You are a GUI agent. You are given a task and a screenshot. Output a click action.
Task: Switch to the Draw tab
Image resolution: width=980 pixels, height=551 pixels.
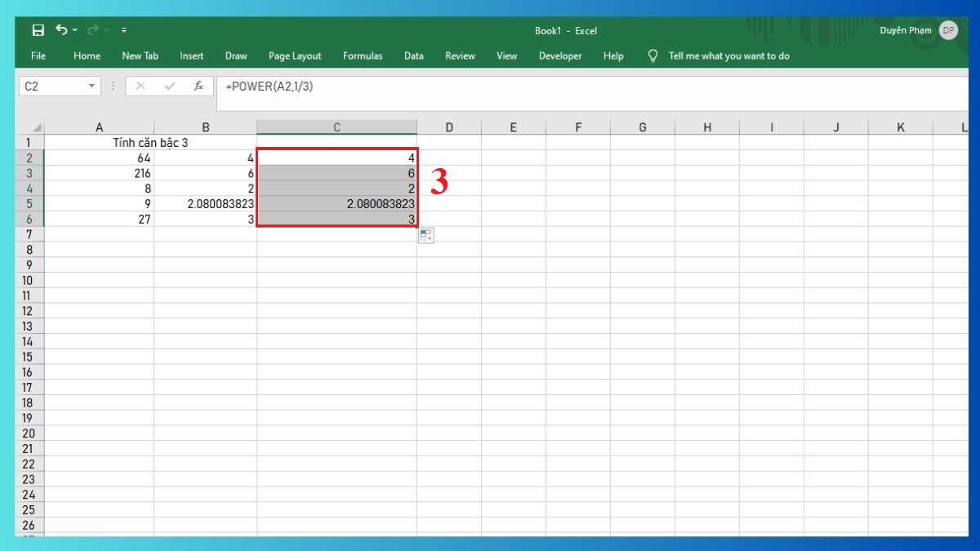coord(236,56)
